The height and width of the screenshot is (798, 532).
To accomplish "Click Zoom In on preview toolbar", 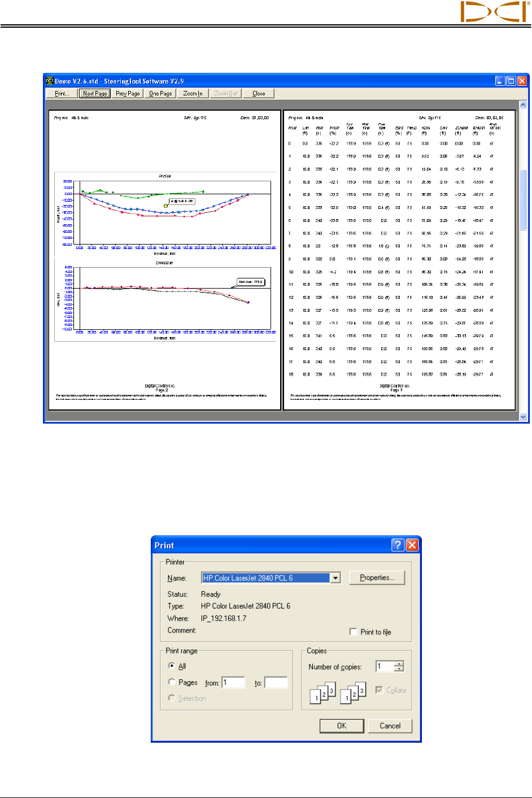I will [x=193, y=94].
